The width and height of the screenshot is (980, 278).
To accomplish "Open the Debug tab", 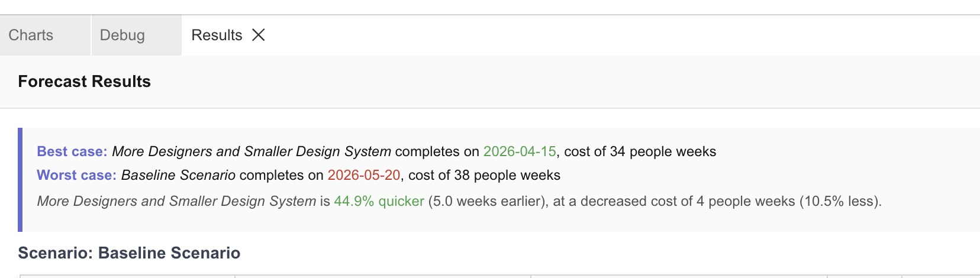I will (x=122, y=35).
